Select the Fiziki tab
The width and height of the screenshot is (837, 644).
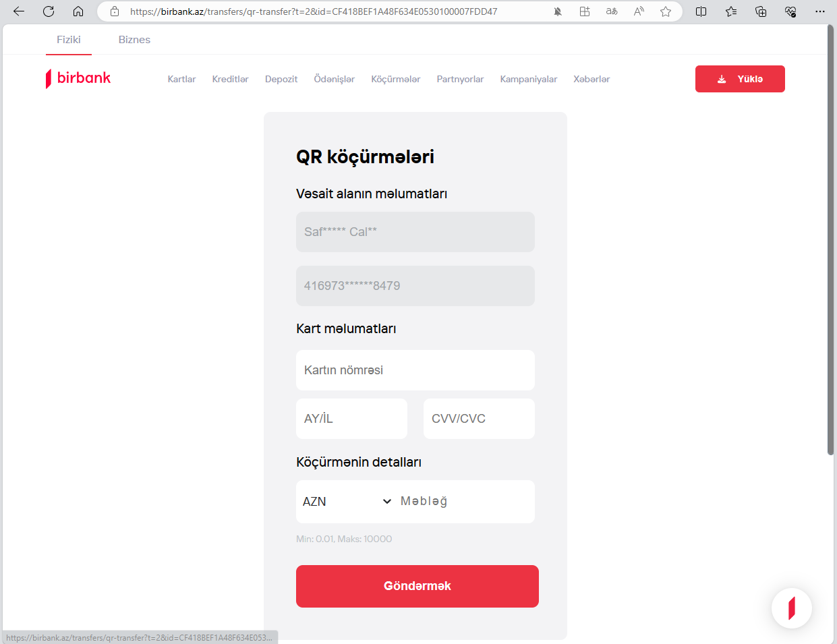pyautogui.click(x=69, y=40)
